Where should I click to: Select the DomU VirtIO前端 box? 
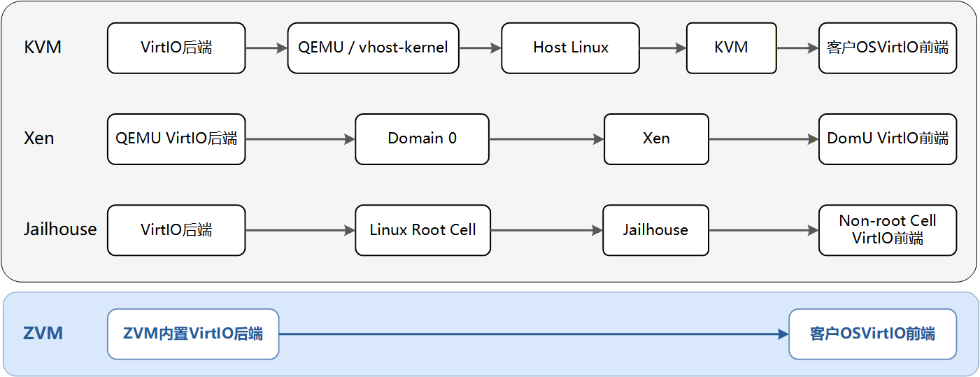pos(888,139)
